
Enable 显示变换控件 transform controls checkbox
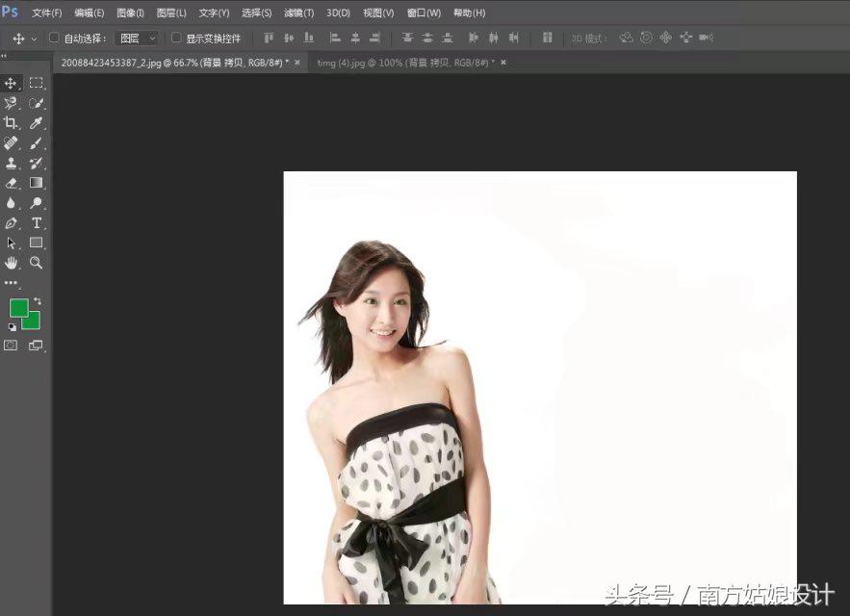(178, 38)
